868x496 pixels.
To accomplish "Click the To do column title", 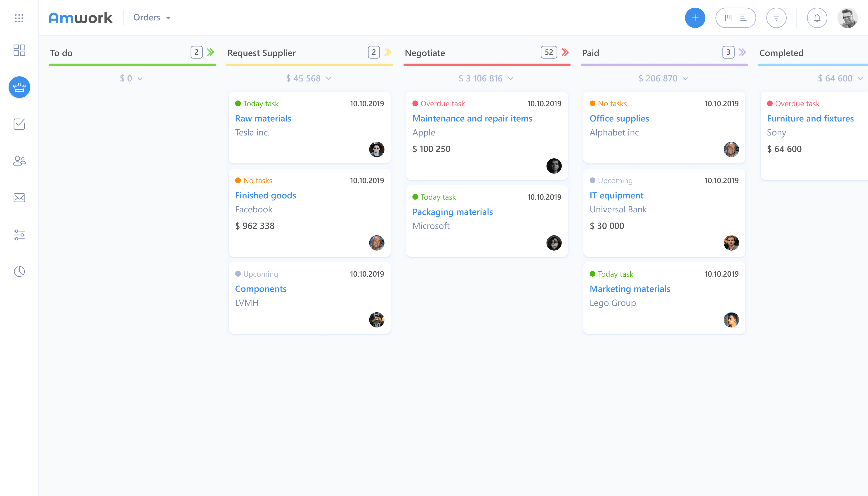I will pyautogui.click(x=61, y=53).
